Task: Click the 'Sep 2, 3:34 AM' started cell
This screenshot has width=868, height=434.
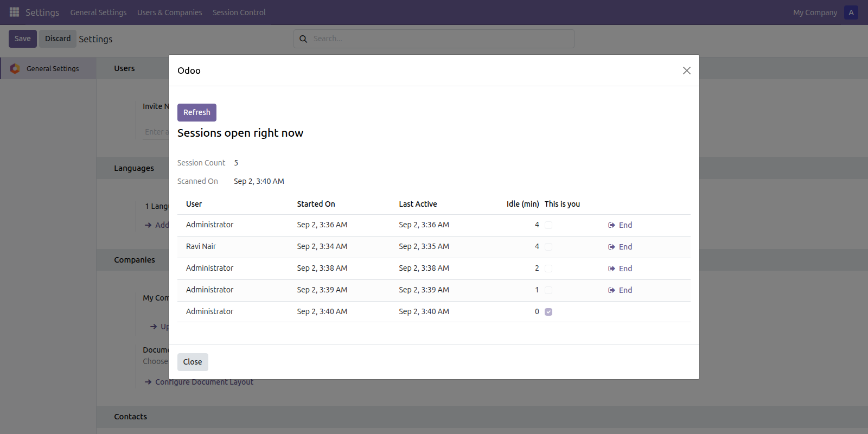Action: coord(322,246)
